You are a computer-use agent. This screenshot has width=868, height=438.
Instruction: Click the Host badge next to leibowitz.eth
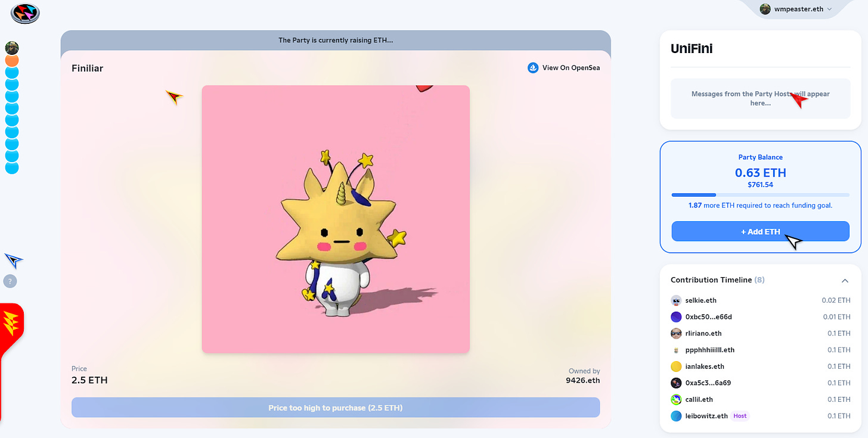pos(740,416)
